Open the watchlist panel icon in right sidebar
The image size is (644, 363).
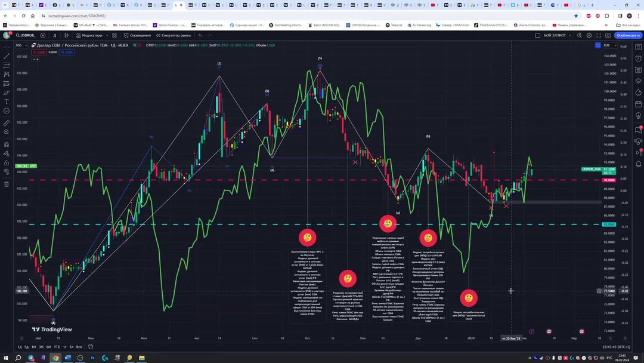click(638, 47)
